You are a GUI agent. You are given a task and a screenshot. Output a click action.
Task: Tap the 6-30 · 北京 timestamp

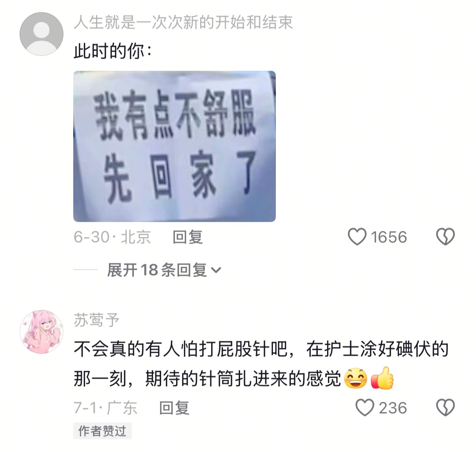pos(112,237)
